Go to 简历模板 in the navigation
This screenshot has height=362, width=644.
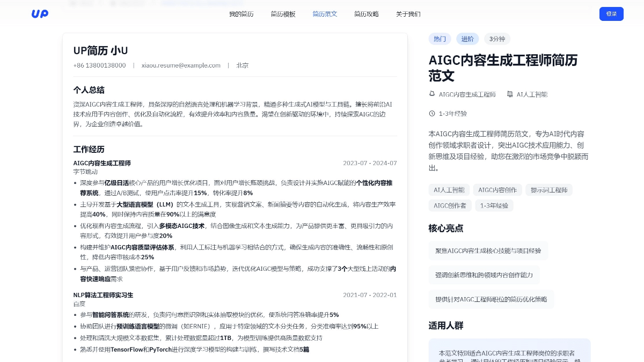(x=283, y=14)
